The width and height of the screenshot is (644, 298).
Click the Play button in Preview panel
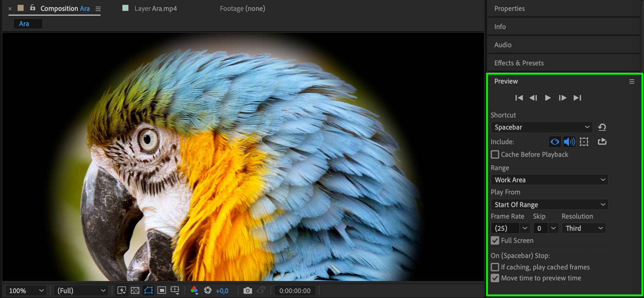[x=547, y=98]
